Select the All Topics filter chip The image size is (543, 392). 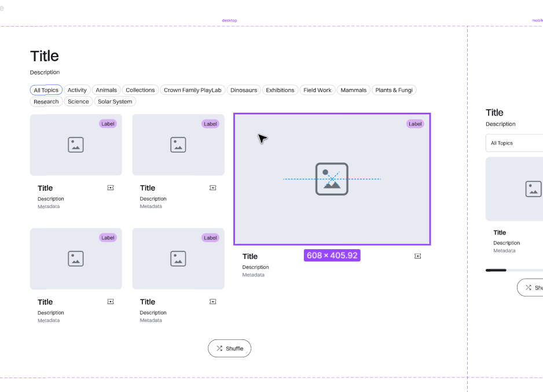46,90
